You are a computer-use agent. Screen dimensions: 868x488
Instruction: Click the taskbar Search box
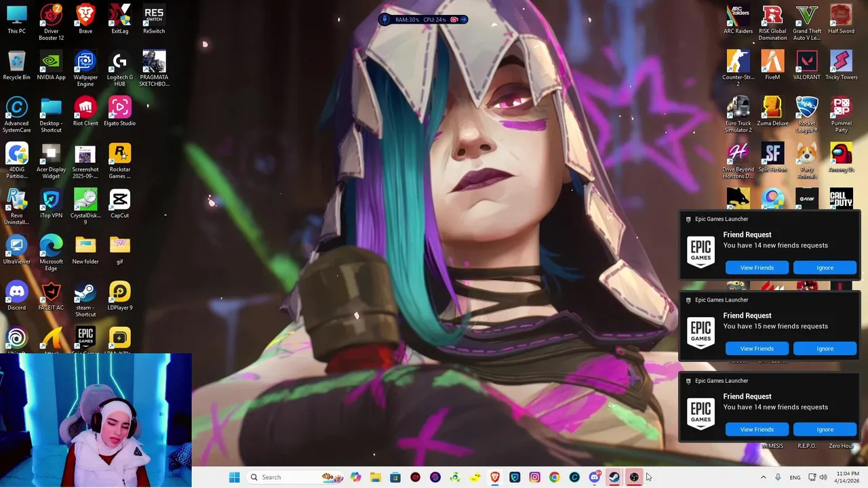(x=296, y=477)
